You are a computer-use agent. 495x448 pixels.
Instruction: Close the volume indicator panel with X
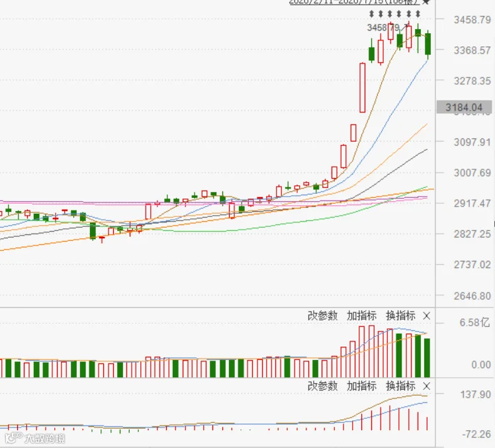426,316
